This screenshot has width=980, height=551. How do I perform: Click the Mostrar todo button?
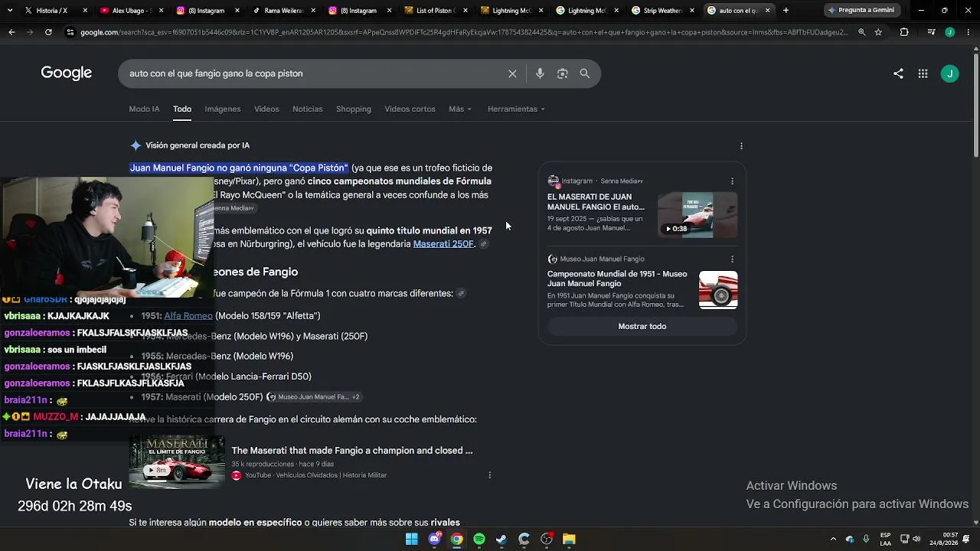642,326
